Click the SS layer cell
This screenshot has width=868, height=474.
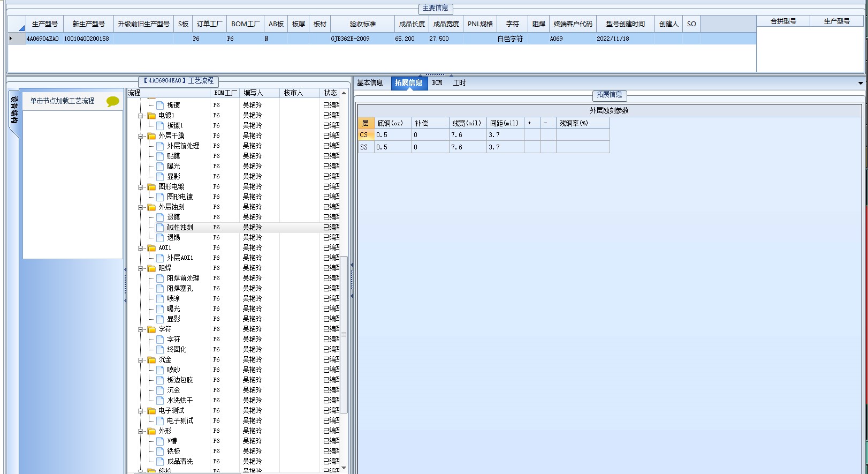[x=366, y=147]
